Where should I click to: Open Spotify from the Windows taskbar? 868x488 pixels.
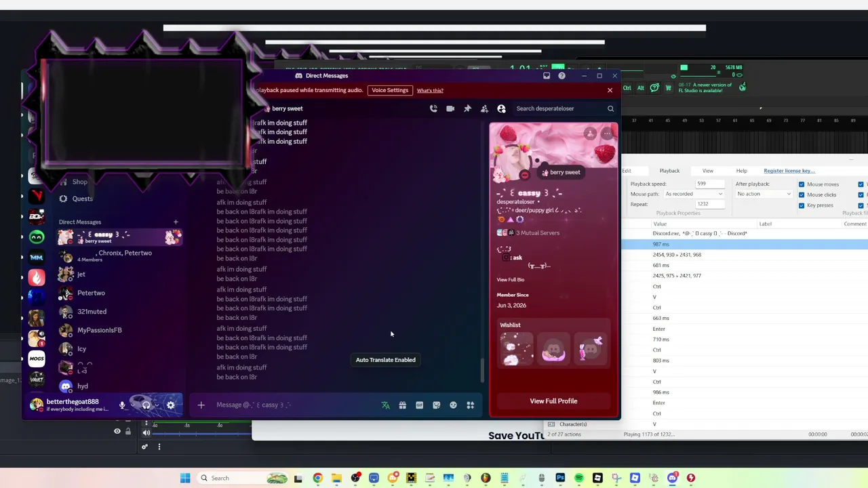coord(579,479)
